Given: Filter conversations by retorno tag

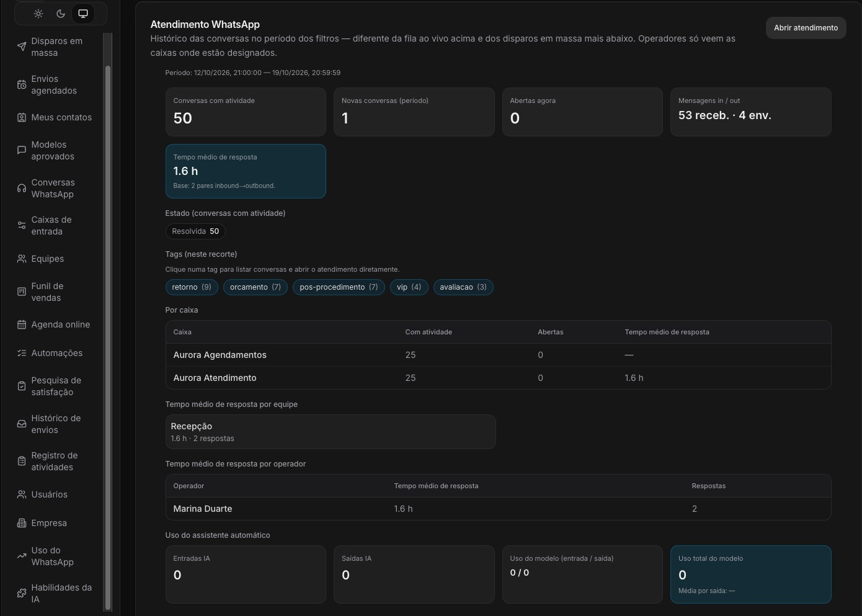Looking at the screenshot, I should pyautogui.click(x=192, y=287).
